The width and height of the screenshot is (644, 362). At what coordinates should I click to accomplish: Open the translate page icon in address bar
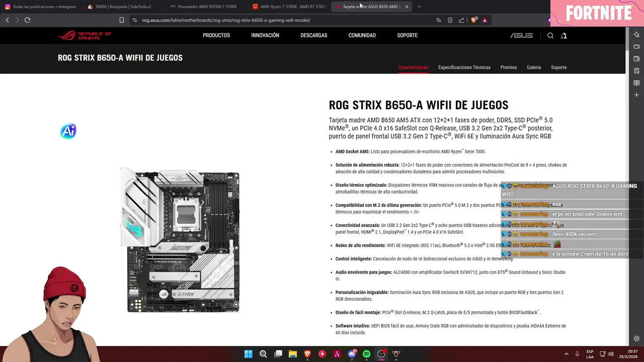tap(439, 20)
